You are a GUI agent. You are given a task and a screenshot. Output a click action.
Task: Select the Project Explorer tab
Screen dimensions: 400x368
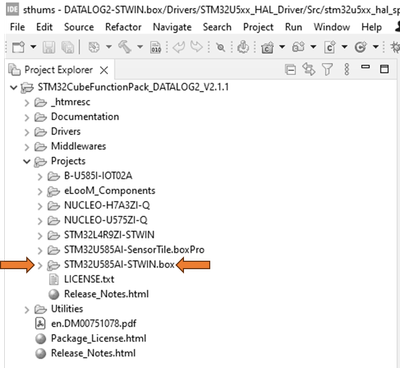(x=59, y=70)
